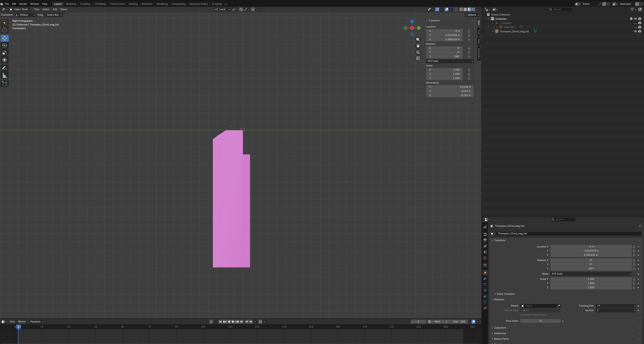Toggle camera view icon in viewport
The width and height of the screenshot is (644, 344).
click(x=418, y=52)
